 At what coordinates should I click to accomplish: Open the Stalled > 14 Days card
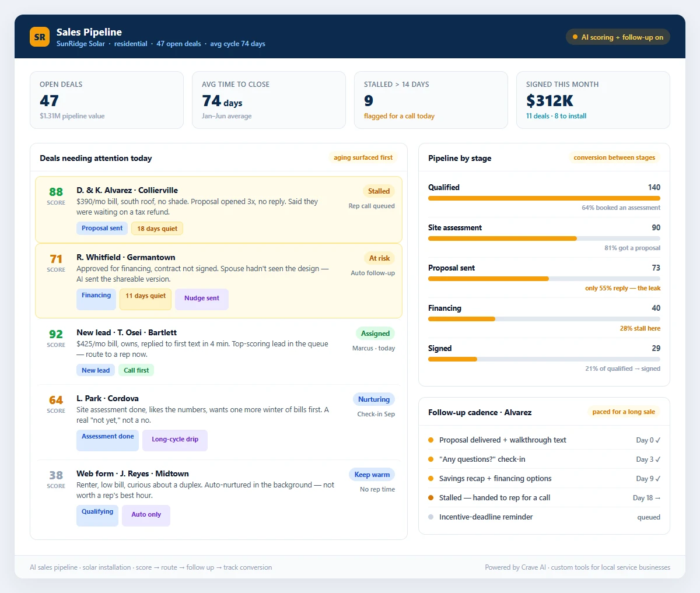pos(431,100)
